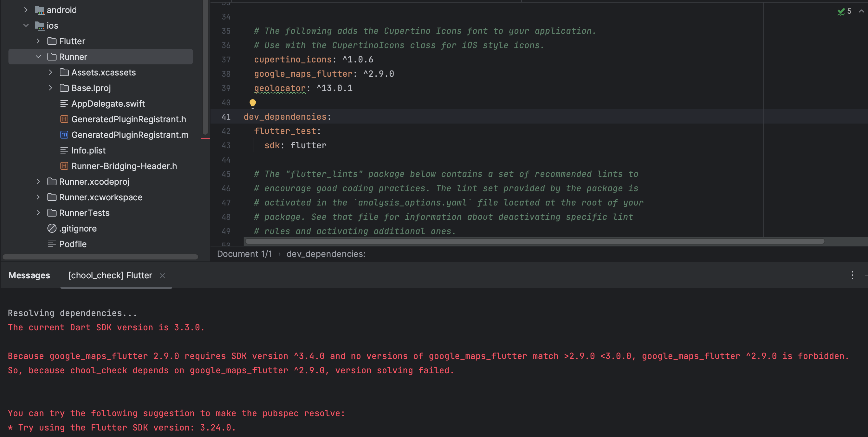Click the editor horizontal scrollbar

point(535,242)
